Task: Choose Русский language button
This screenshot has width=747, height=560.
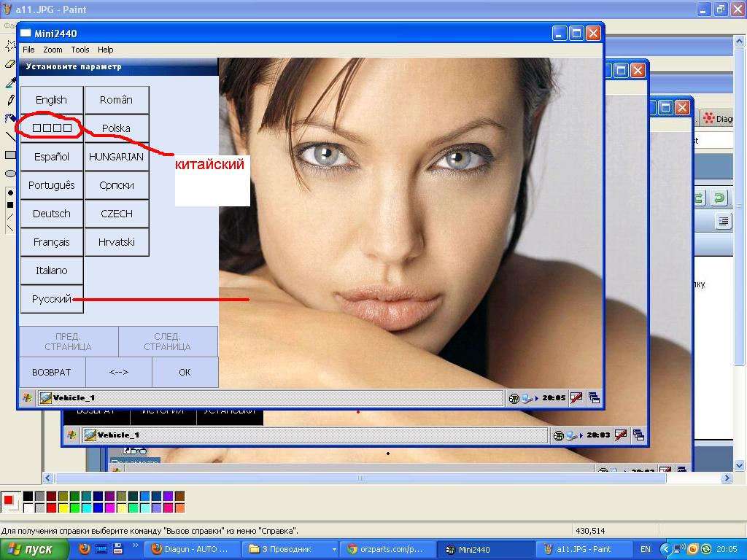Action: click(52, 299)
